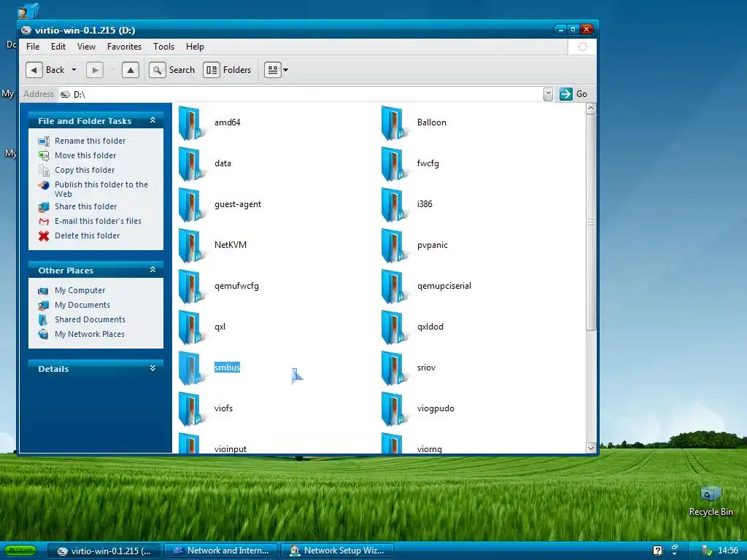Click E-mail this folder's files

98,221
